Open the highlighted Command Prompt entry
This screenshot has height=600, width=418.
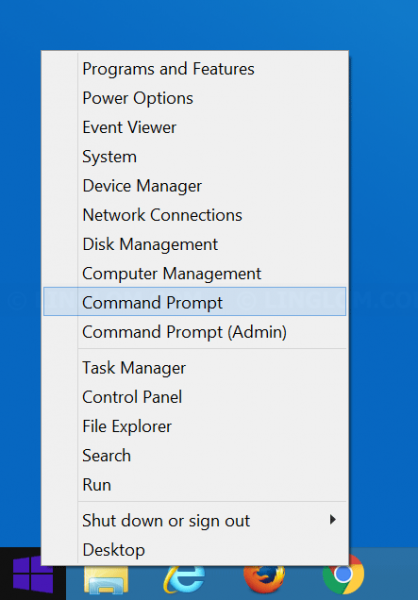pos(194,302)
